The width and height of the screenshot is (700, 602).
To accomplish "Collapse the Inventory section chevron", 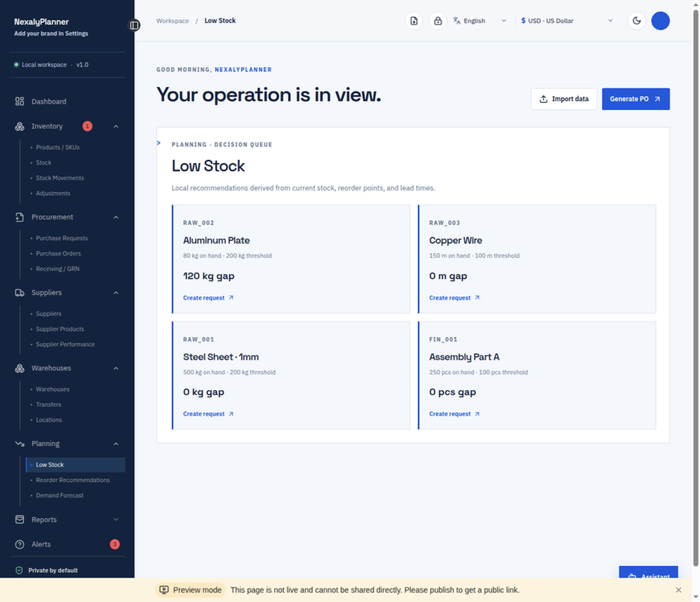I will (116, 126).
